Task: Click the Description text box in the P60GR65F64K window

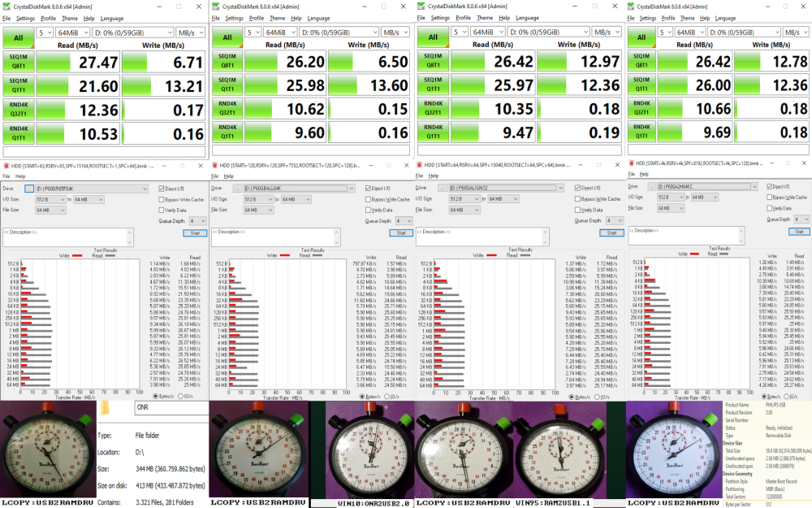Action: pyautogui.click(x=68, y=237)
